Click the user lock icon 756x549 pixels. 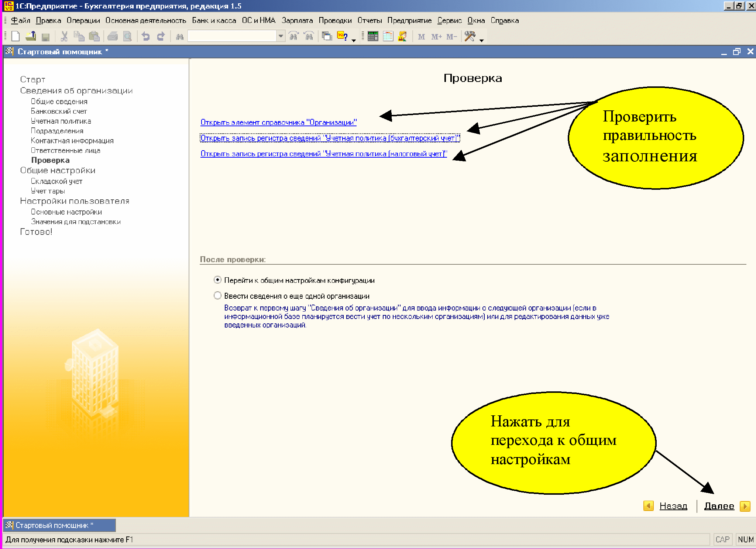403,36
